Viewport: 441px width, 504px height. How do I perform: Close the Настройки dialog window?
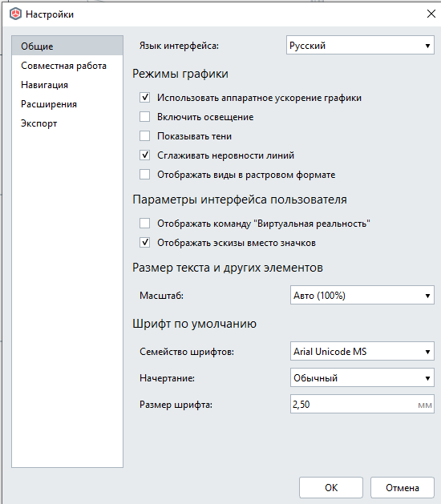click(431, 14)
